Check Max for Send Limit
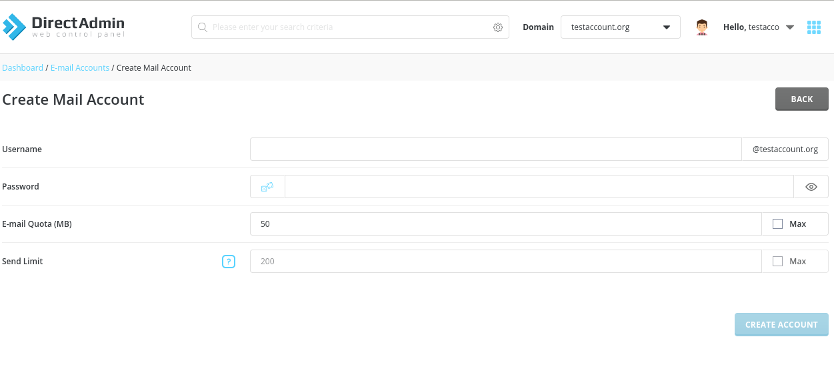Screen dimensions: 834x365 point(778,261)
